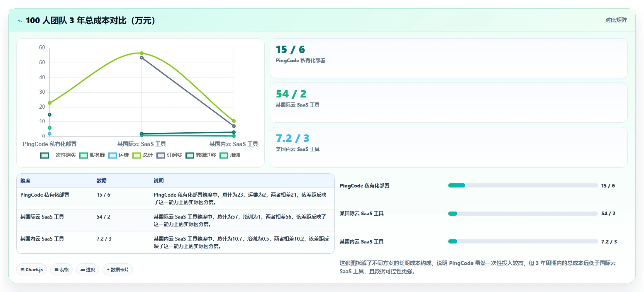Viewport: 644px width, 292px height.
Task: Click y-axis tick label 30
Action: pos(42,92)
